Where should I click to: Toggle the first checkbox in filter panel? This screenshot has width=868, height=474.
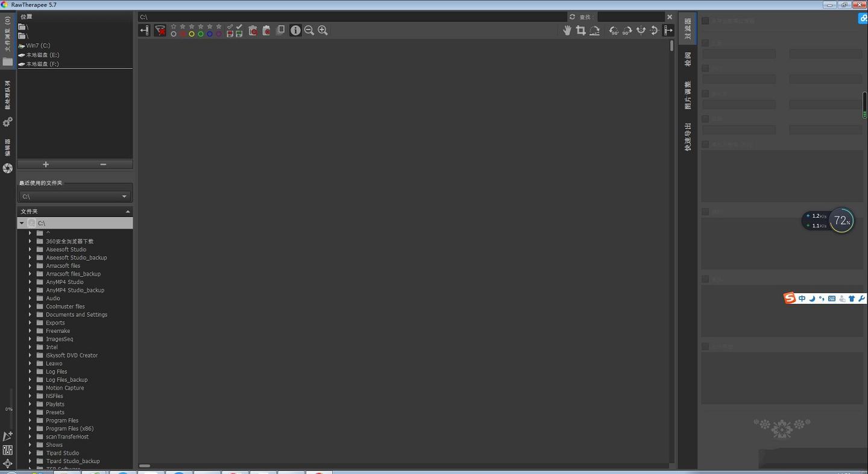[x=705, y=21]
